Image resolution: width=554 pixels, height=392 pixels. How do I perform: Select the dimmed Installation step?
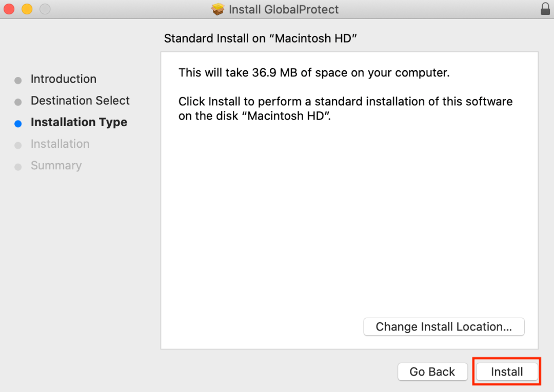click(x=60, y=144)
